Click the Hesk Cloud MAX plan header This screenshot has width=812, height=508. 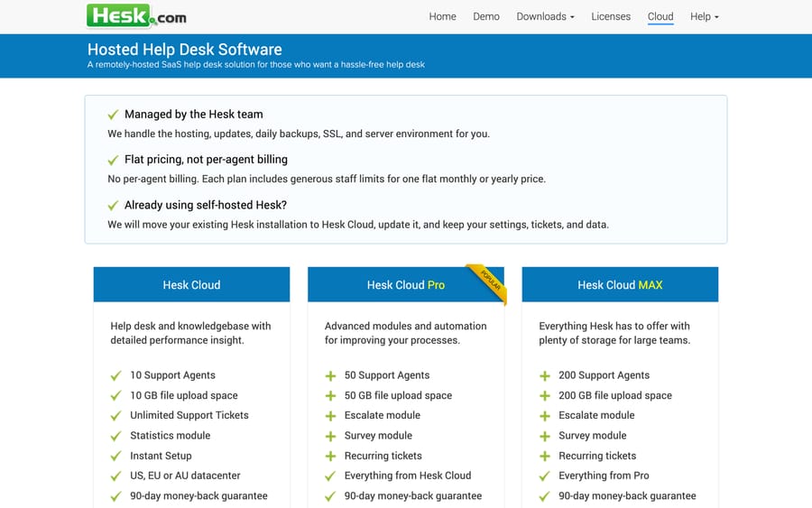click(x=620, y=284)
